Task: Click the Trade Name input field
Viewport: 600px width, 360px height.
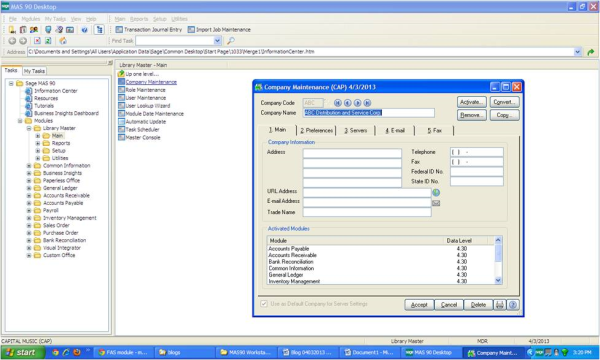Action: tap(367, 212)
